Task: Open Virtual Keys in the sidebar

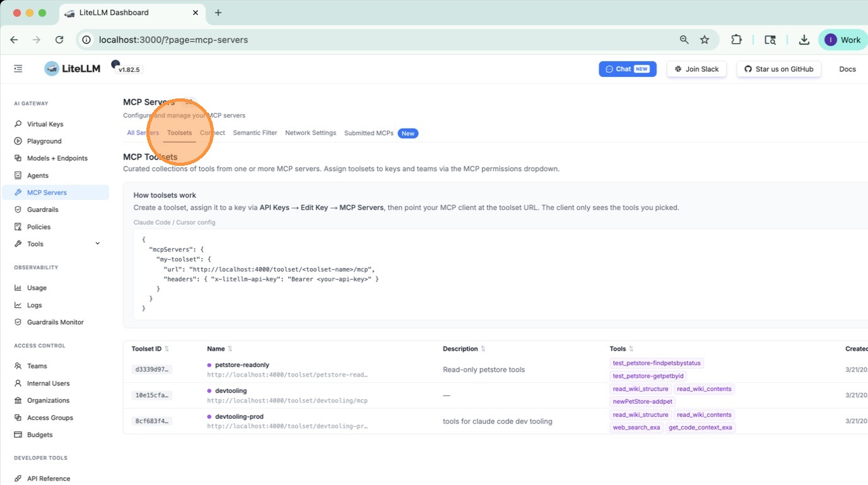Action: point(45,124)
